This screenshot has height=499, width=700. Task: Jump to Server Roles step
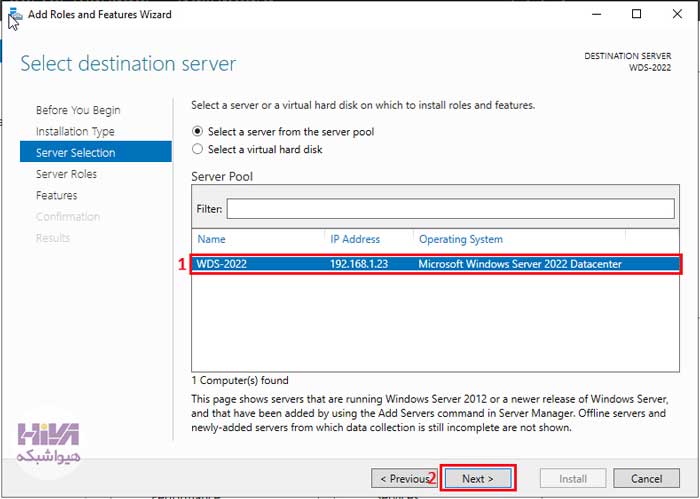(x=66, y=174)
